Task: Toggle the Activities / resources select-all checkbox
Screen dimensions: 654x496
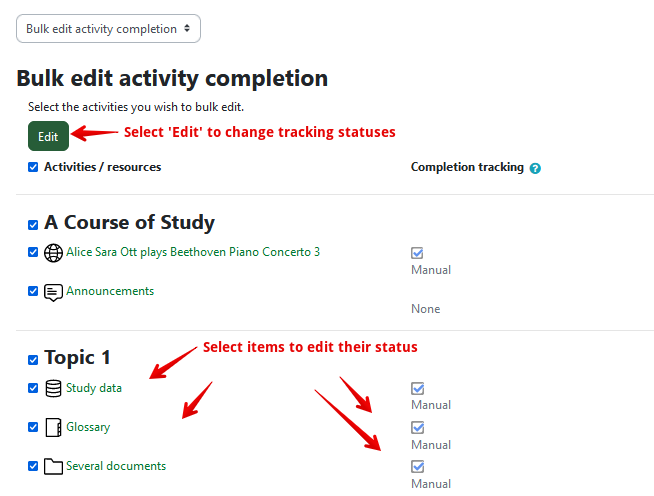Action: [33, 167]
